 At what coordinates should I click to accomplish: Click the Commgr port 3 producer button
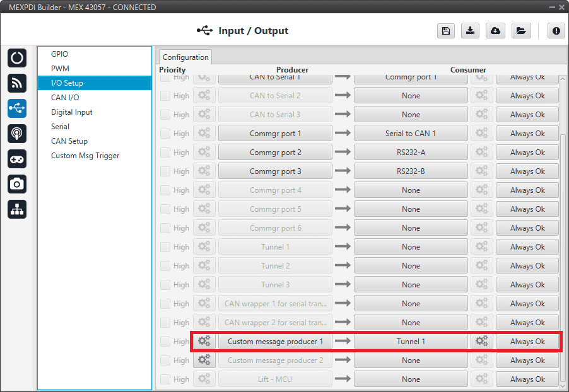click(275, 171)
